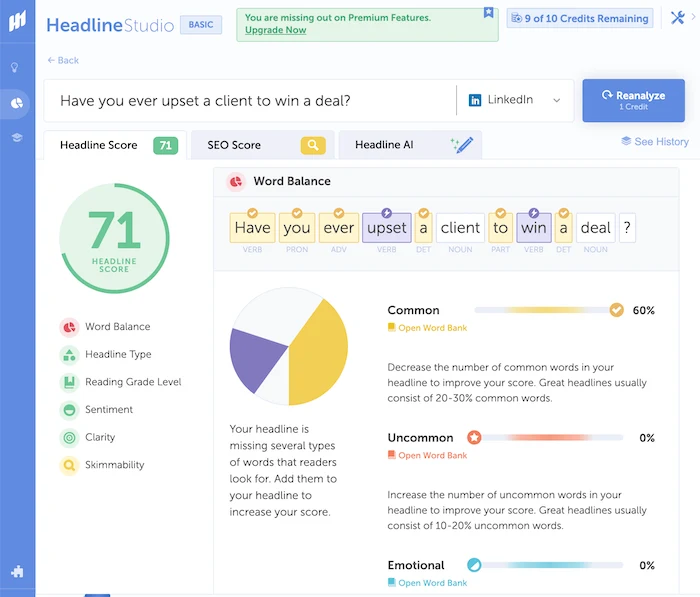This screenshot has width=700, height=597.
Task: Click the 'Have' word chip
Action: [252, 227]
